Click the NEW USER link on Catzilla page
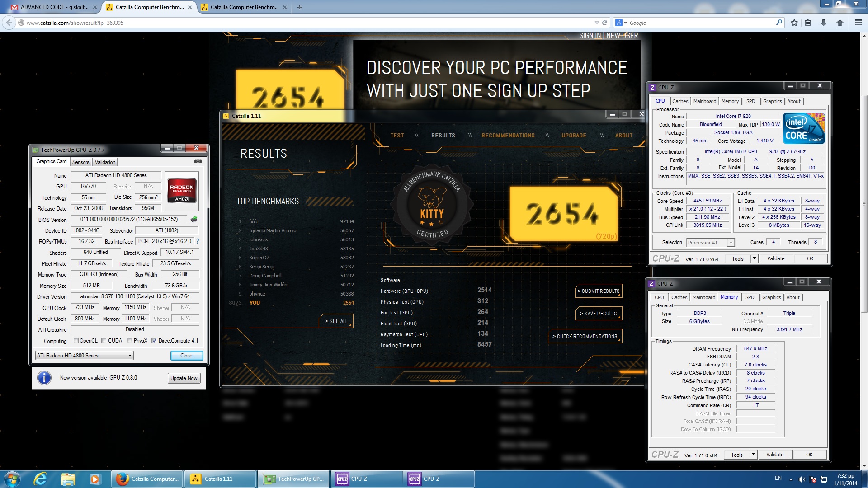The height and width of the screenshot is (488, 868). (622, 36)
